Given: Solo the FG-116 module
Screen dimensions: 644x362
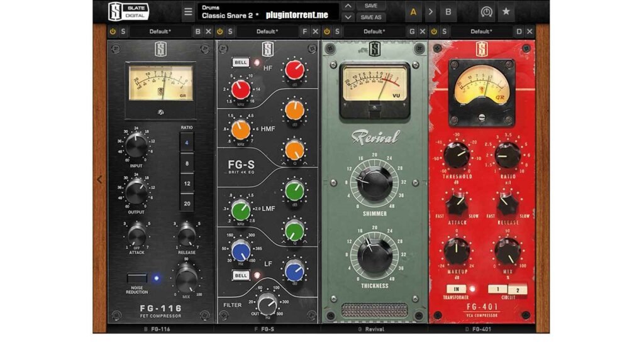Looking at the screenshot, I should pyautogui.click(x=123, y=31).
